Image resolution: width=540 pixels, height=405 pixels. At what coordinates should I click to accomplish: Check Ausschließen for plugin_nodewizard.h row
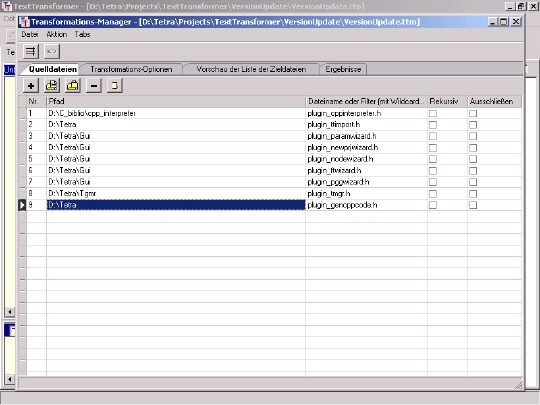coord(473,159)
